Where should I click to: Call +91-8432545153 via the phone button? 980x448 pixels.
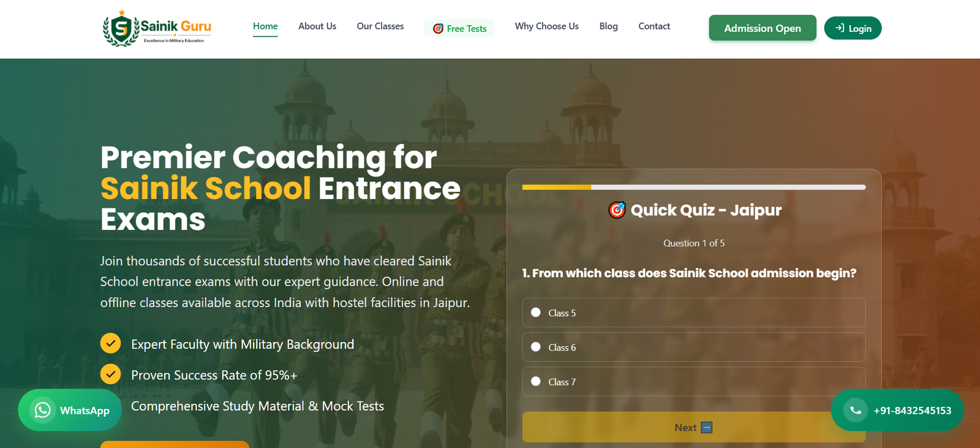(x=897, y=410)
